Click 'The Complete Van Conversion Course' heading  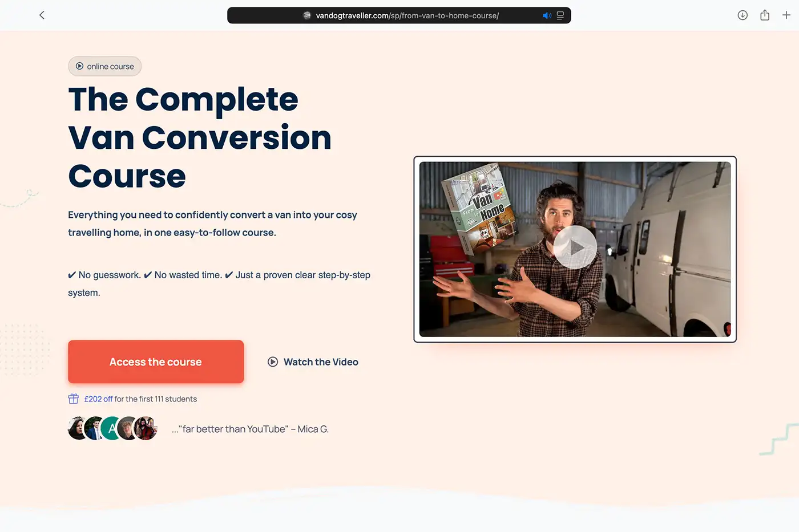[200, 137]
